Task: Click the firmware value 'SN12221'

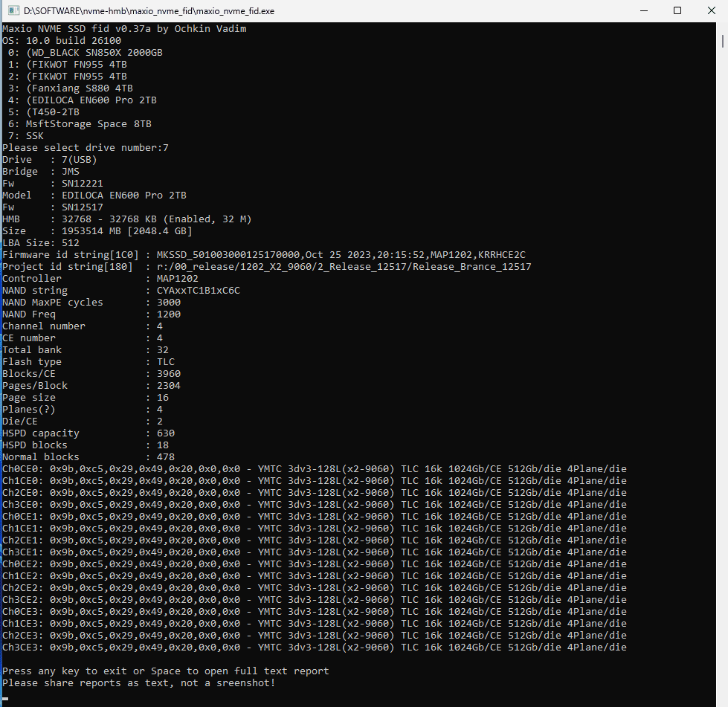Action: click(x=83, y=184)
